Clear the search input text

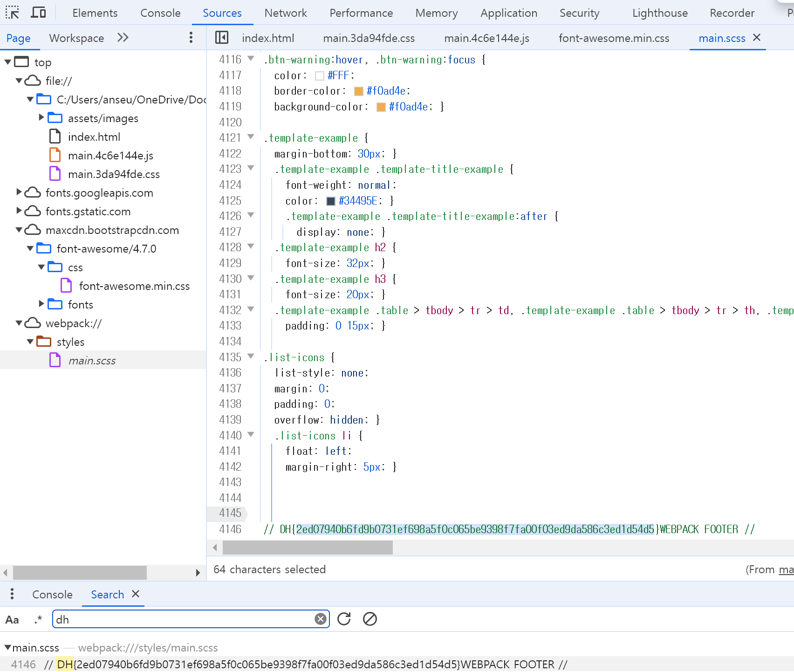click(x=320, y=619)
